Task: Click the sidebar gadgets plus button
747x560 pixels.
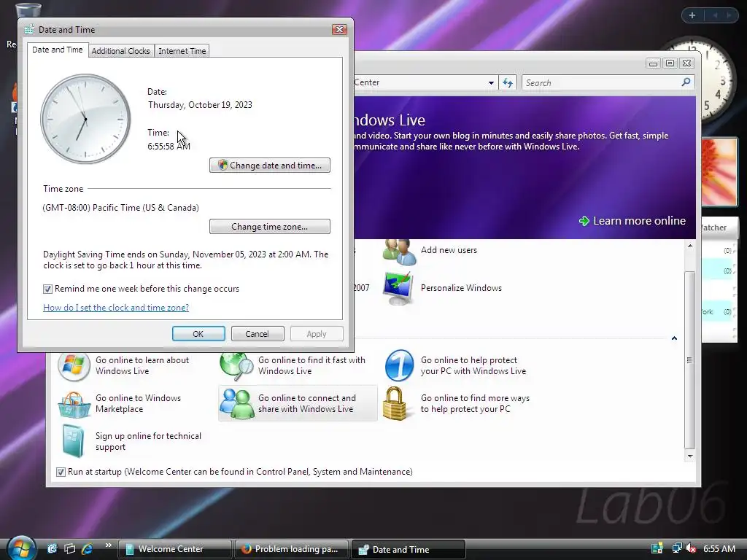Action: click(692, 15)
